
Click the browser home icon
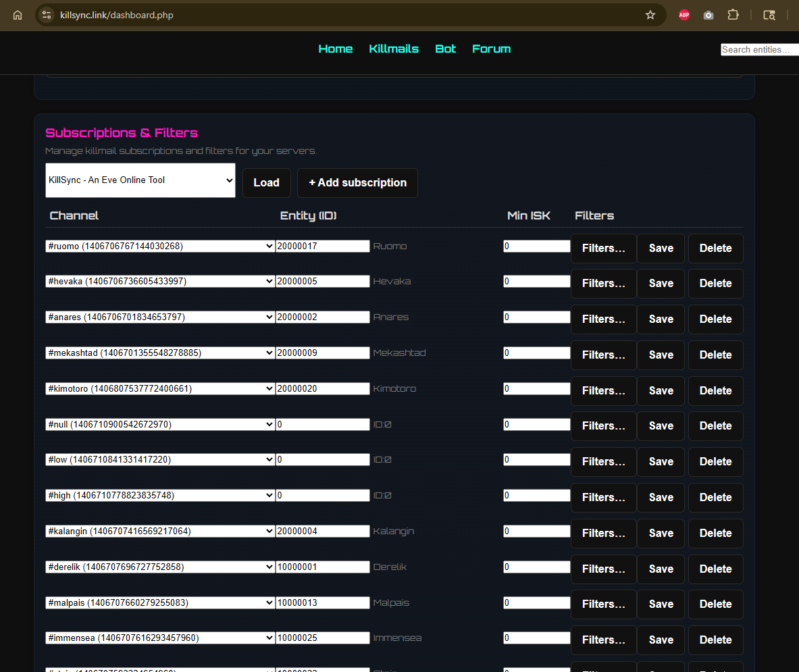coord(18,15)
